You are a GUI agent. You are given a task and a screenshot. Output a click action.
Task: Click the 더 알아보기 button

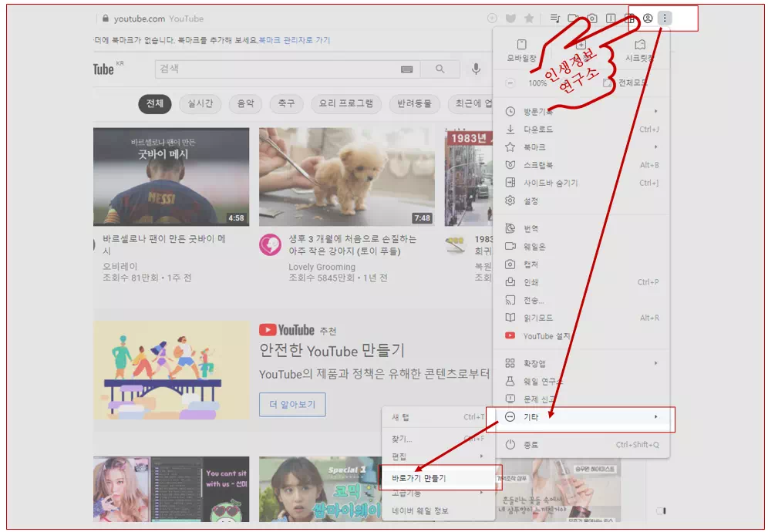[x=291, y=404]
